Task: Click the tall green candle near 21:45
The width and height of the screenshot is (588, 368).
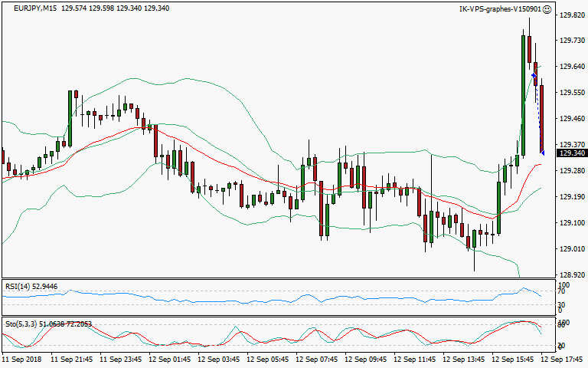Action: pyautogui.click(x=70, y=117)
